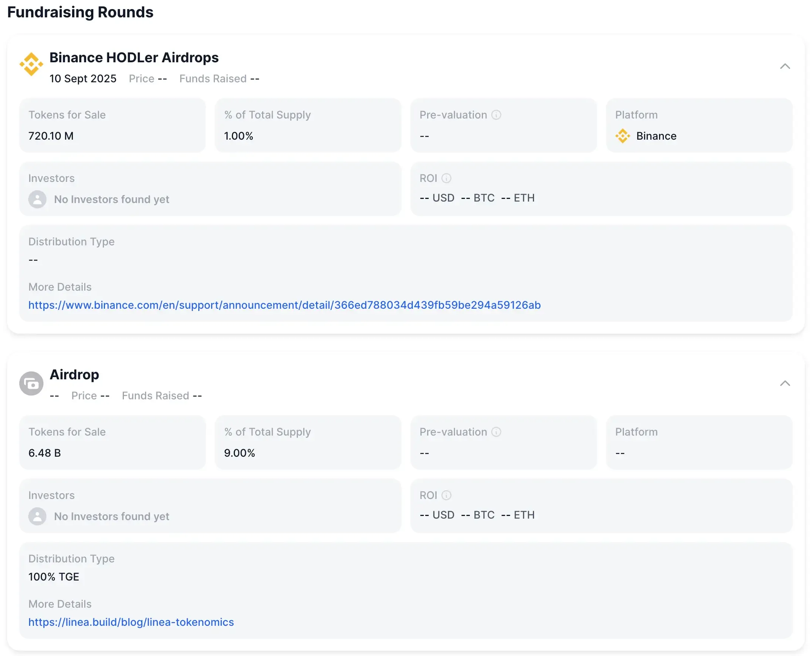Open the linea-tokenomics blog link
The width and height of the screenshot is (812, 656).
tap(131, 622)
